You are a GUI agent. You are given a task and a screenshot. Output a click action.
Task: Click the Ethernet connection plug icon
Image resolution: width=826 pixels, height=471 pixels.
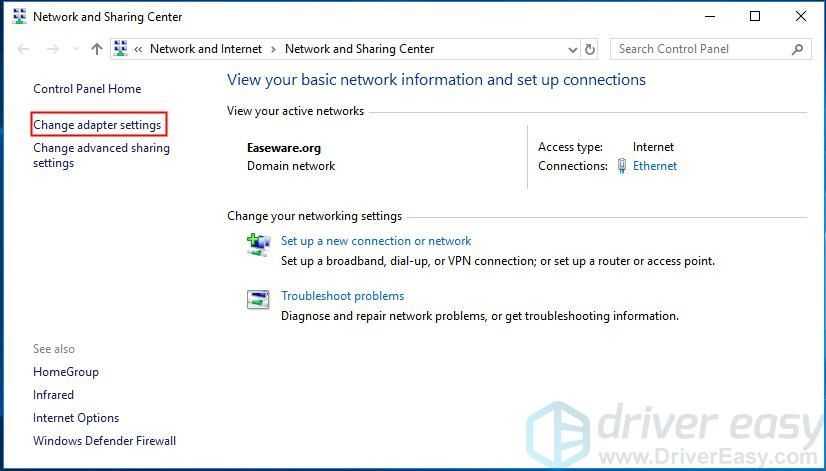pyautogui.click(x=622, y=166)
